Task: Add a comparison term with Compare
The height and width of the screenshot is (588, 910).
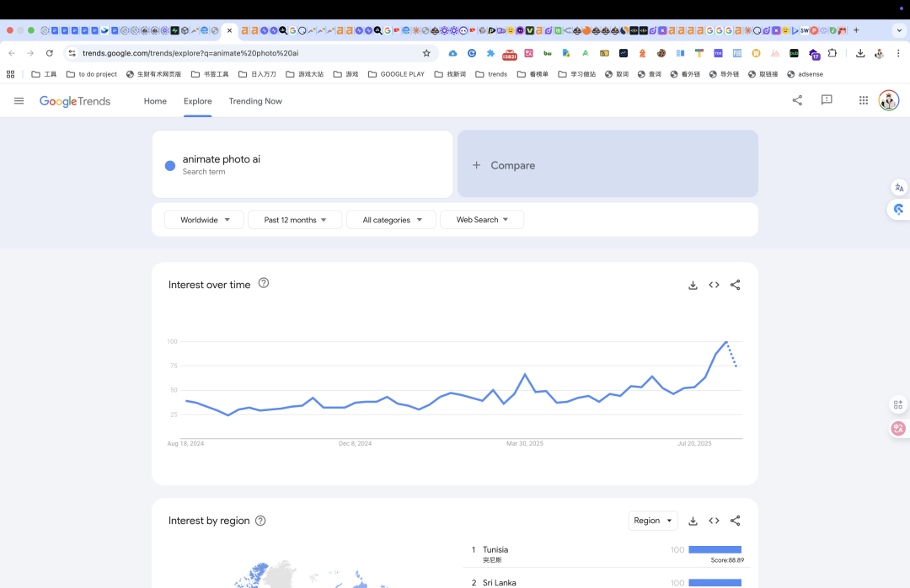Action: (608, 164)
